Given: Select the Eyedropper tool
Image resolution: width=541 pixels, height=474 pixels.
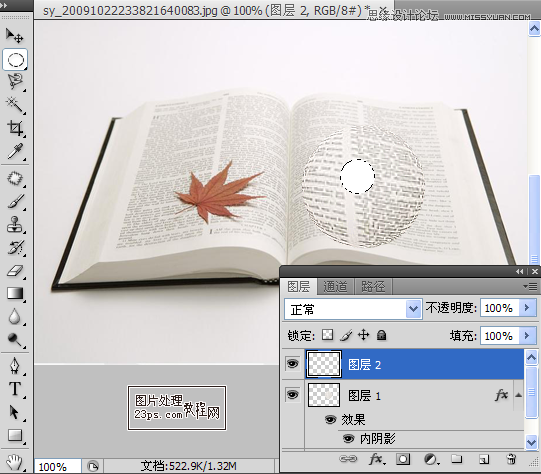Looking at the screenshot, I should point(15,151).
